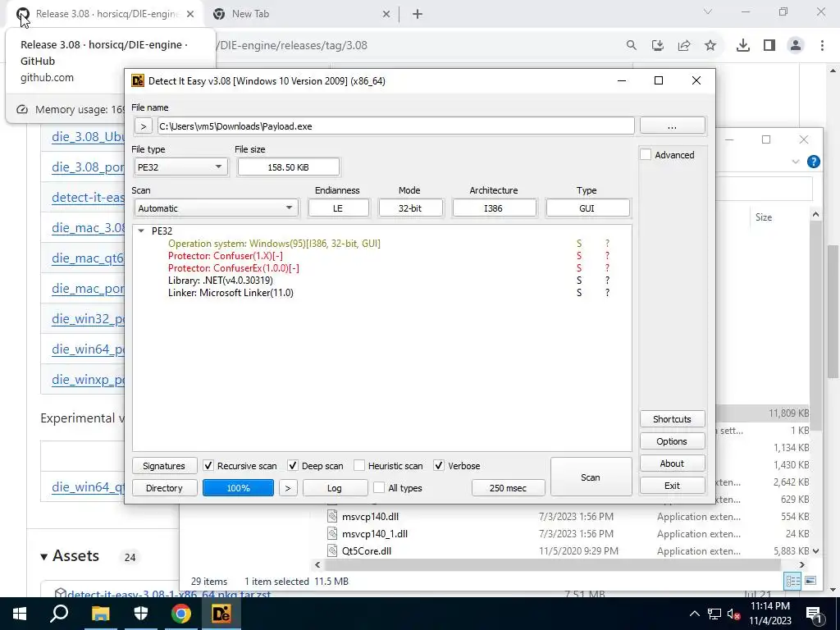Image resolution: width=840 pixels, height=630 pixels.
Task: Show hidden tray icons chevron
Action: (x=694, y=614)
